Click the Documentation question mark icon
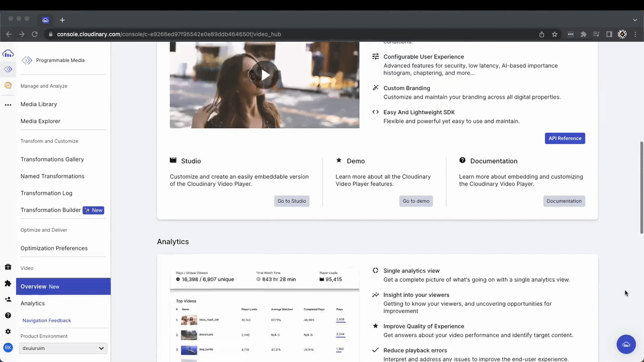 point(463,160)
